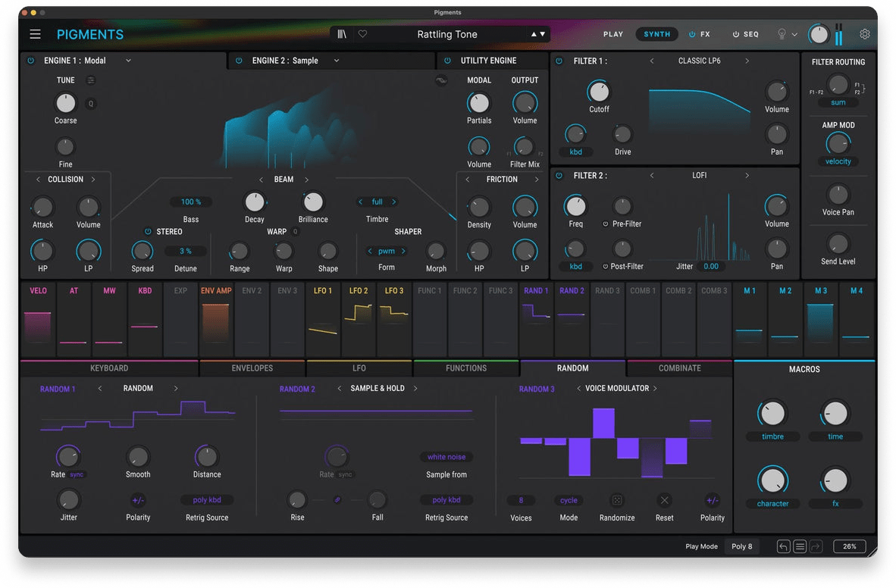Open the hamburger main menu
Screen dimensions: 896x588
point(36,34)
